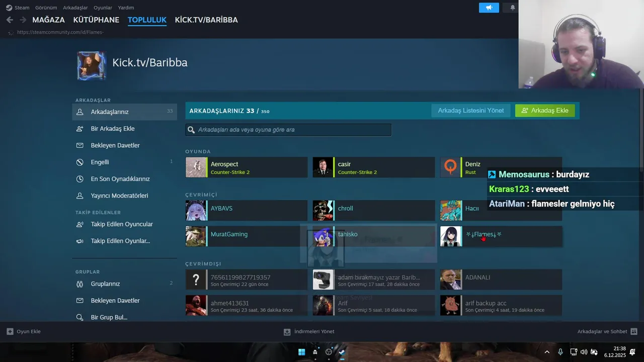Click the Oyun Ekle plus icon
Image resolution: width=644 pixels, height=362 pixels.
click(10, 331)
